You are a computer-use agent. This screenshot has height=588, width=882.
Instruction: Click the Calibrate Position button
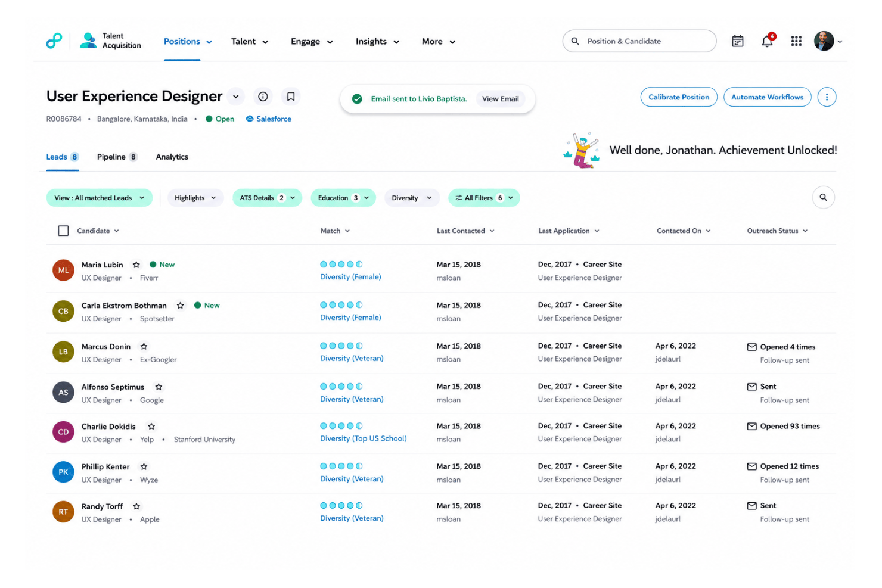click(679, 97)
